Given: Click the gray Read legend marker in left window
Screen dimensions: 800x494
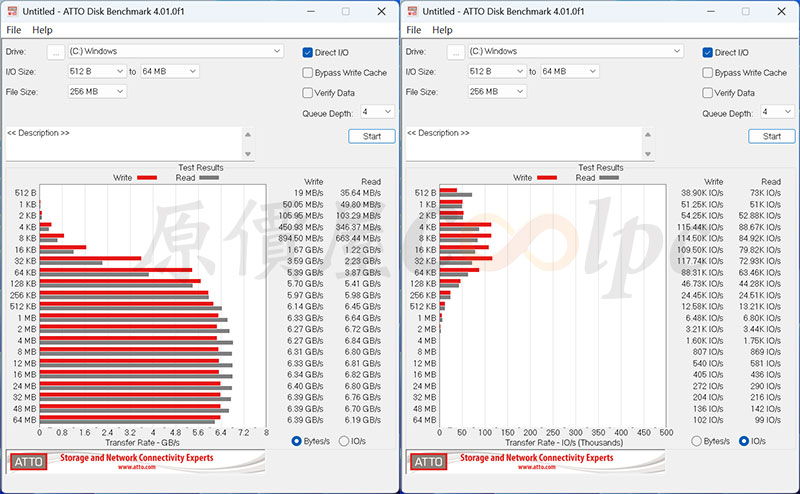Looking at the screenshot, I should pyautogui.click(x=209, y=177).
